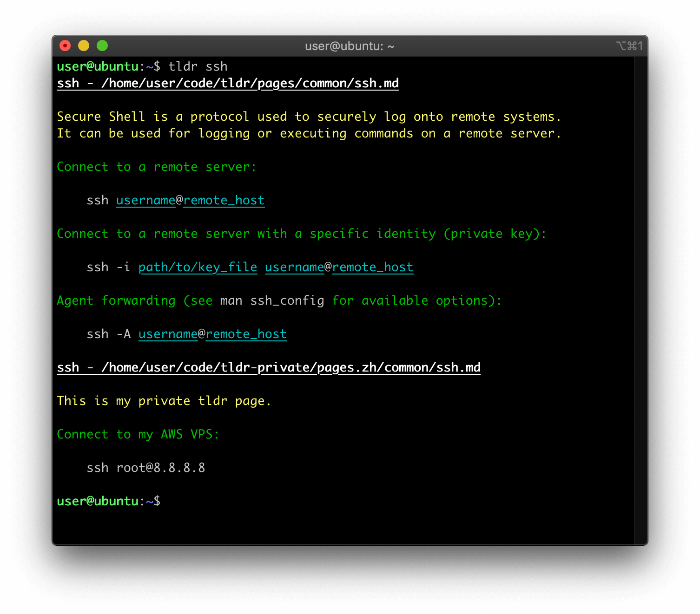The width and height of the screenshot is (700, 614).
Task: Click the typed command 'tldr ssh'
Action: click(x=198, y=66)
